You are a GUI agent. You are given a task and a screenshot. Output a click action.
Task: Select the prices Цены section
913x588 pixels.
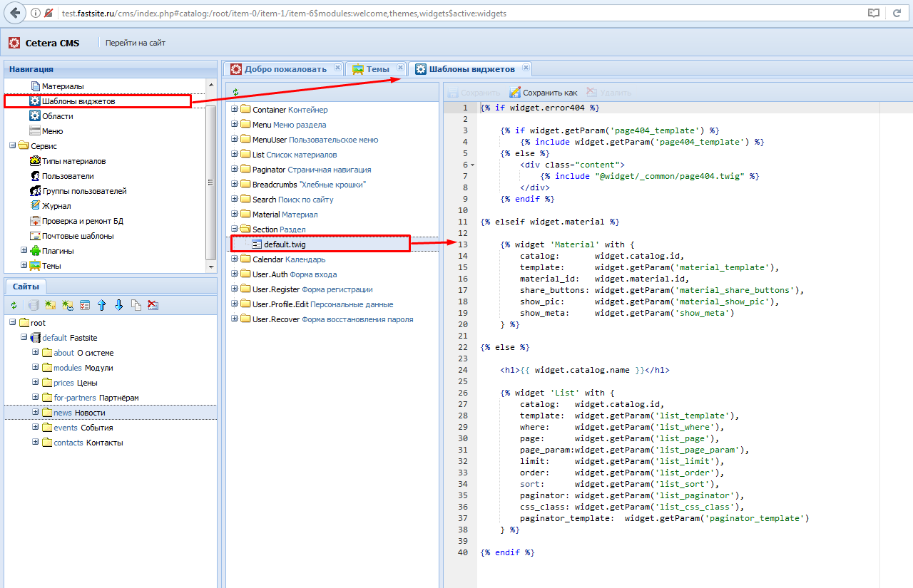(75, 383)
